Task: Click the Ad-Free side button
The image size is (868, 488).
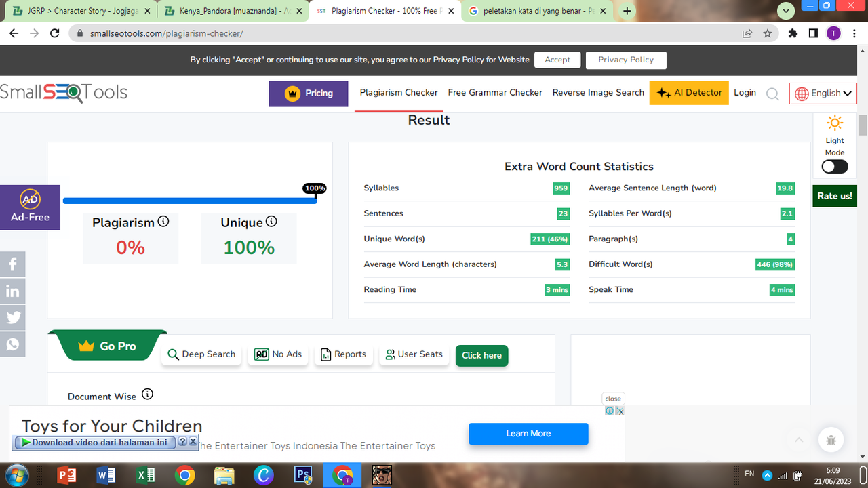Action: point(30,207)
